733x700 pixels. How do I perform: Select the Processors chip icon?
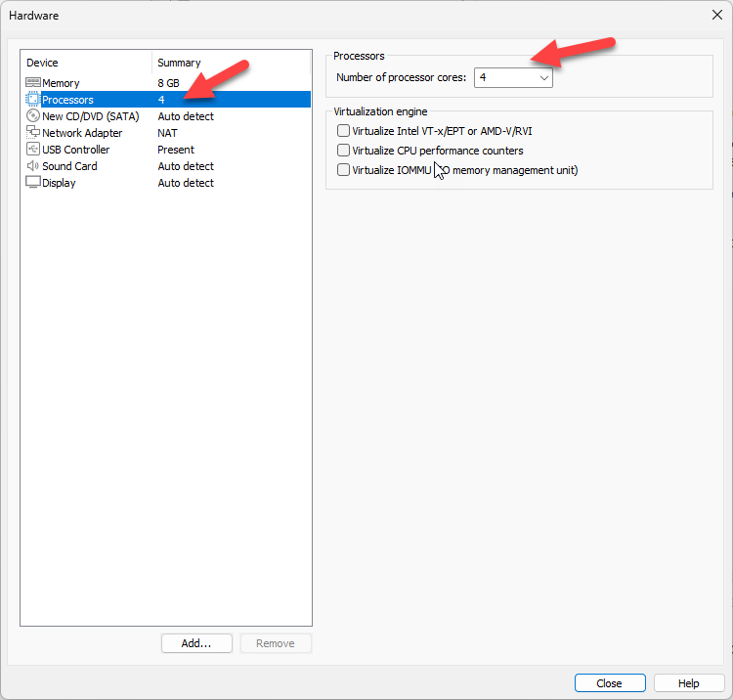tap(32, 100)
